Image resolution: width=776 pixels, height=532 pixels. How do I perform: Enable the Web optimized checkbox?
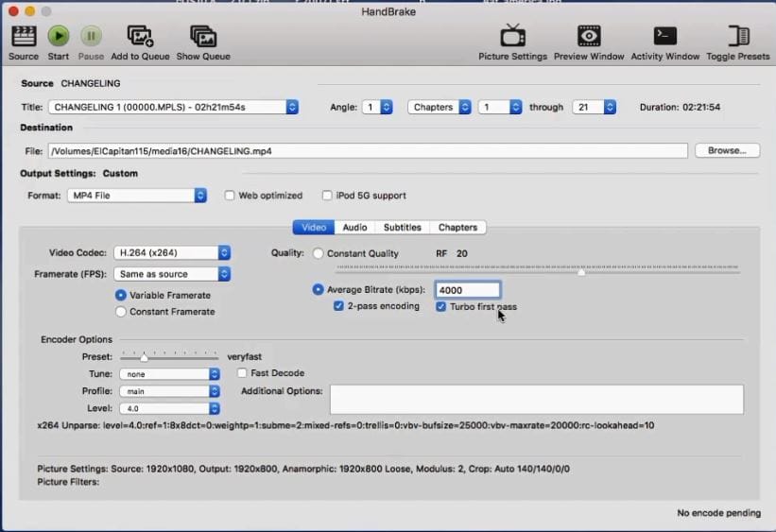230,196
